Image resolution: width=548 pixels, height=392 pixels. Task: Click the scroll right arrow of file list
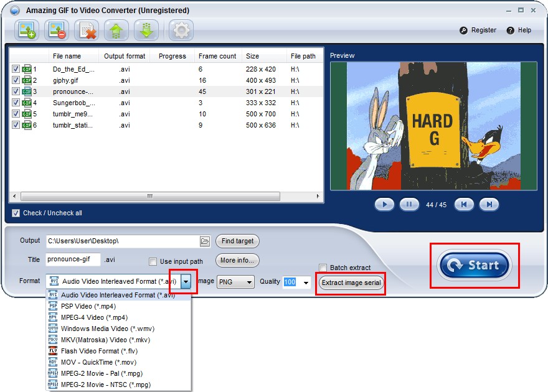tap(318, 196)
